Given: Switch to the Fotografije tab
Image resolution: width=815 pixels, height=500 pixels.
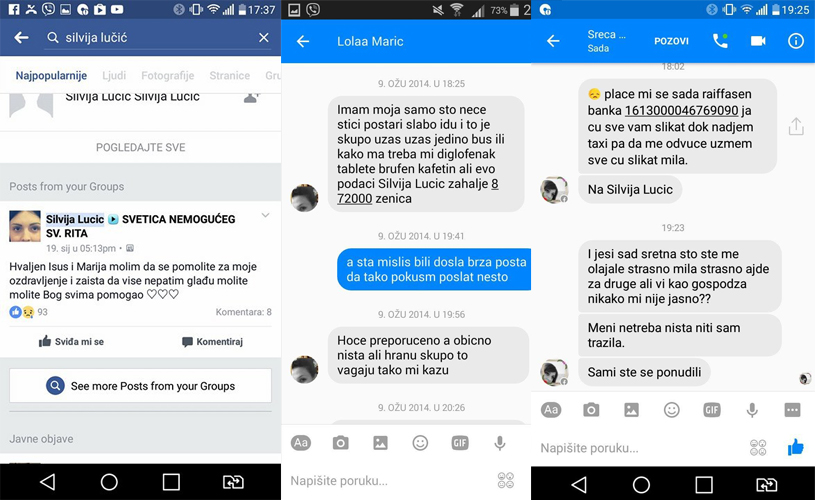Looking at the screenshot, I should click(167, 76).
